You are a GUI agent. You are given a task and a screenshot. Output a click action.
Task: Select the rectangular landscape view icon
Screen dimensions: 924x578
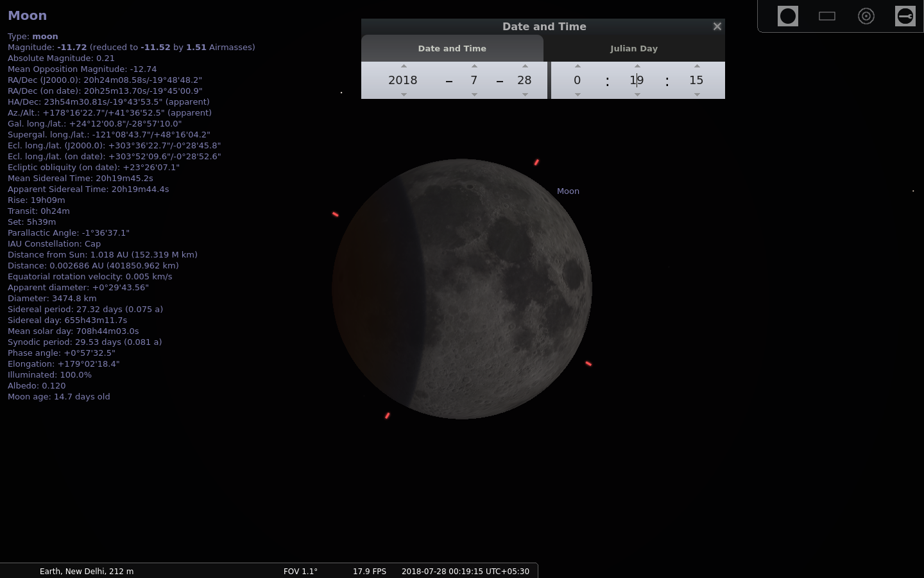(826, 16)
